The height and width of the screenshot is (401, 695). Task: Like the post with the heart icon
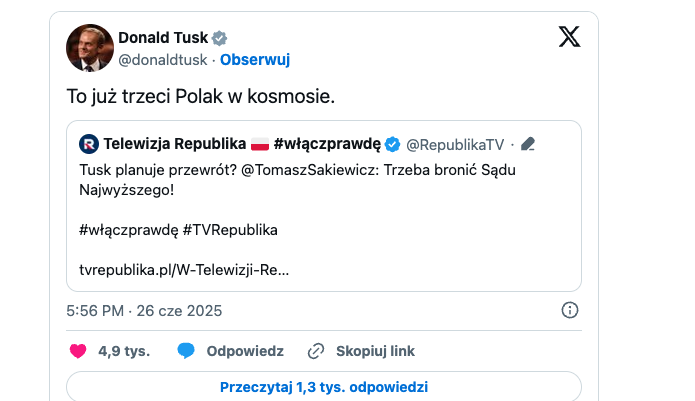point(78,351)
